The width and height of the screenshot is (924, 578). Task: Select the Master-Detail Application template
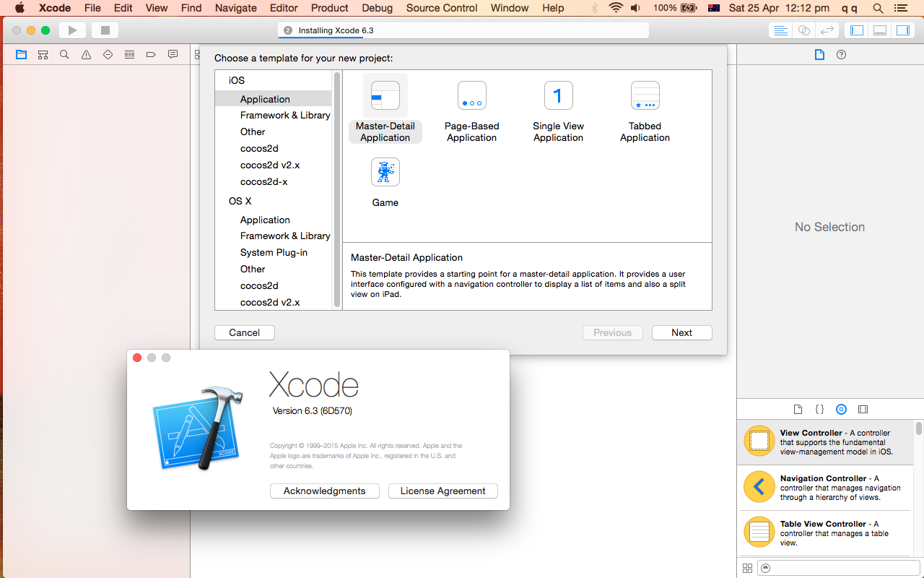[x=385, y=109]
